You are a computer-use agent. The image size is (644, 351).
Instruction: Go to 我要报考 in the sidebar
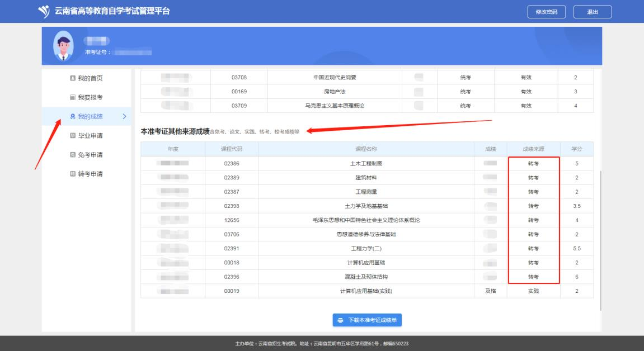[x=90, y=97]
